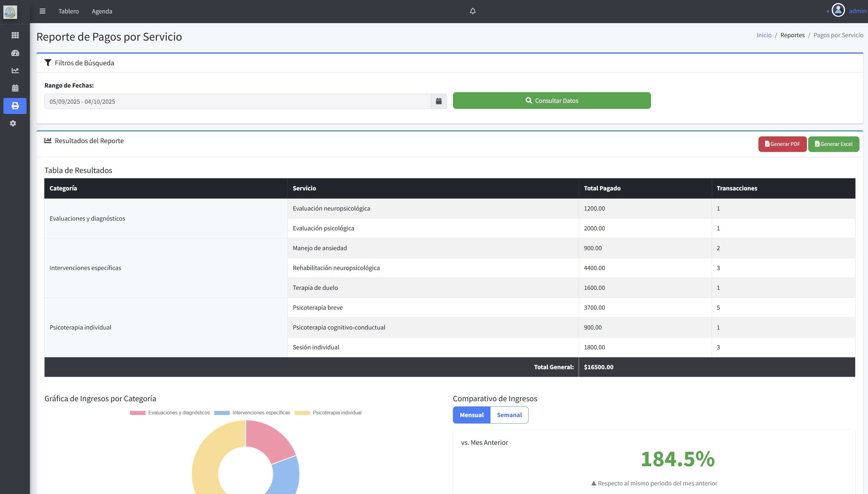
Task: Open the settings gear sidebar icon
Action: [13, 124]
